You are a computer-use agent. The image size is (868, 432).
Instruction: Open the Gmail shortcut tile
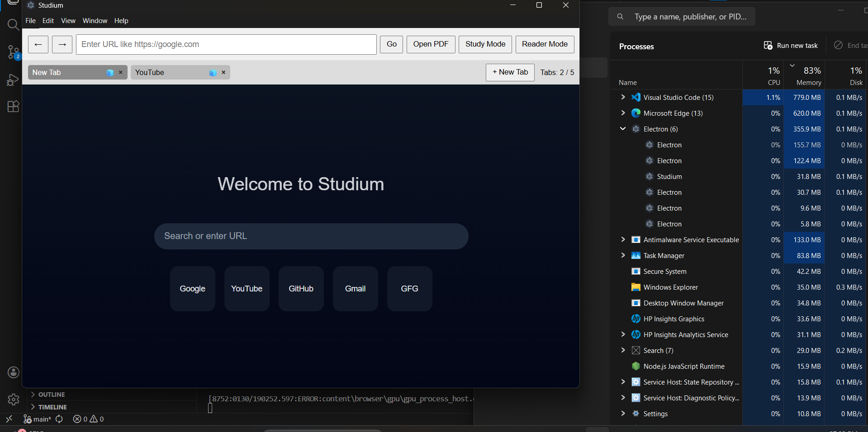[x=356, y=289]
